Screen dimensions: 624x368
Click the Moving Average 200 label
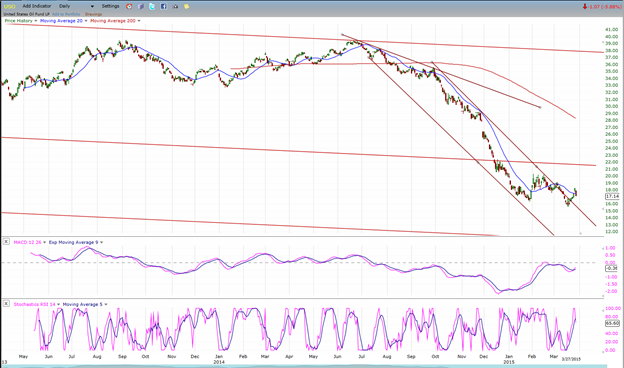point(113,21)
